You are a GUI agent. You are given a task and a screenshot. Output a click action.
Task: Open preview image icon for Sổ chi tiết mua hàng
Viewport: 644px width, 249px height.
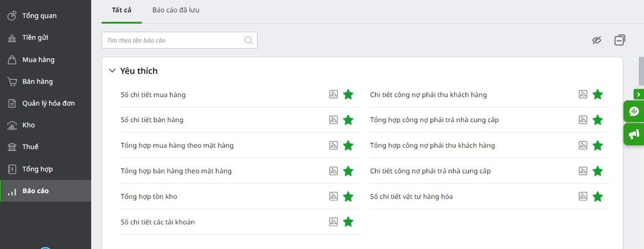333,94
